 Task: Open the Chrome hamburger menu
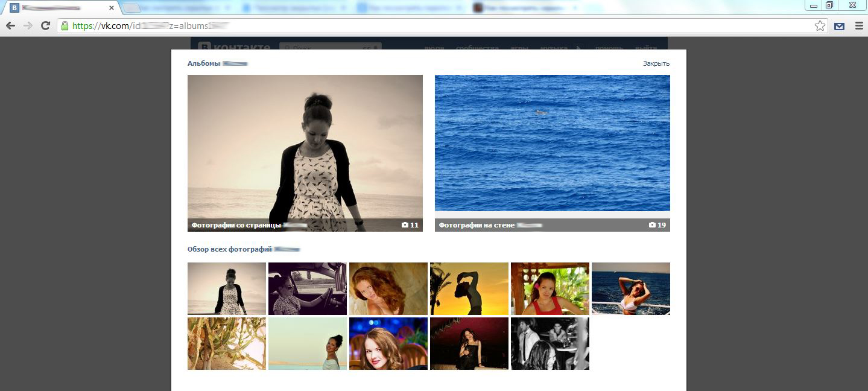tap(859, 26)
